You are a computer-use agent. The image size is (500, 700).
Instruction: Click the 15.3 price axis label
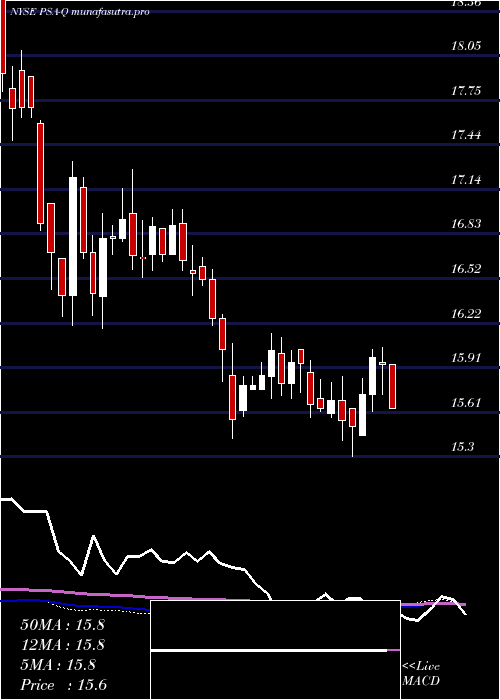462,447
